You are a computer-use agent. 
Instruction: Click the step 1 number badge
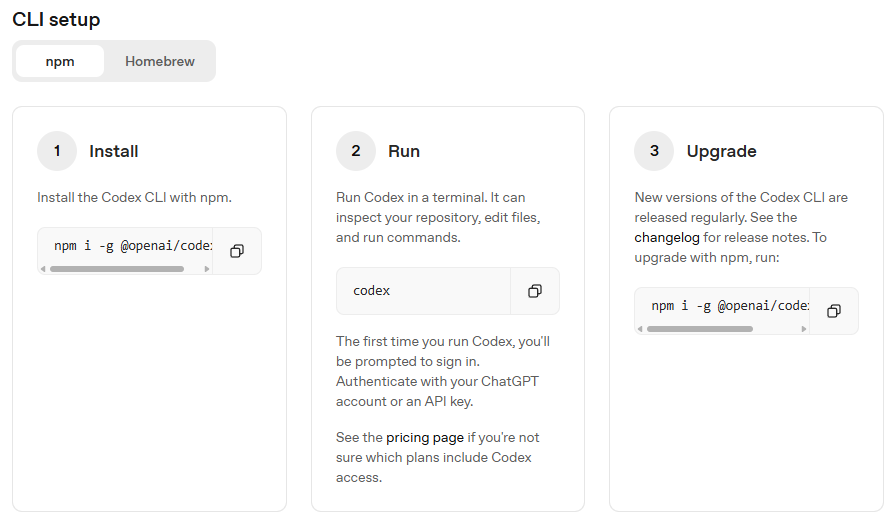tap(57, 152)
